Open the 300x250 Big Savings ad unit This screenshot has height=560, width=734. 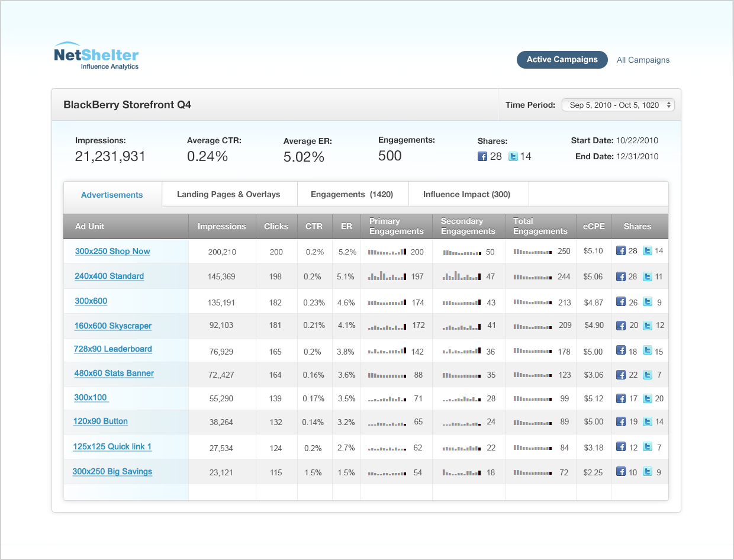(x=112, y=471)
